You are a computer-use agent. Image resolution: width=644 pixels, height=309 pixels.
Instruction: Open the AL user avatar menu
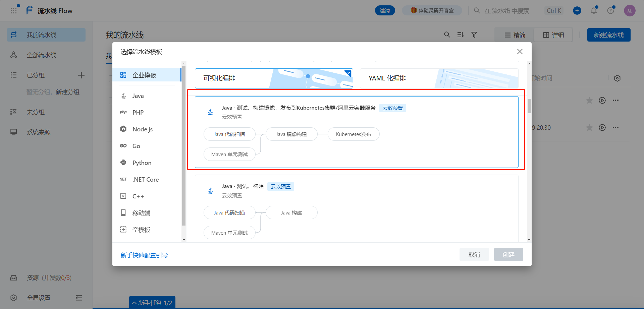point(630,11)
